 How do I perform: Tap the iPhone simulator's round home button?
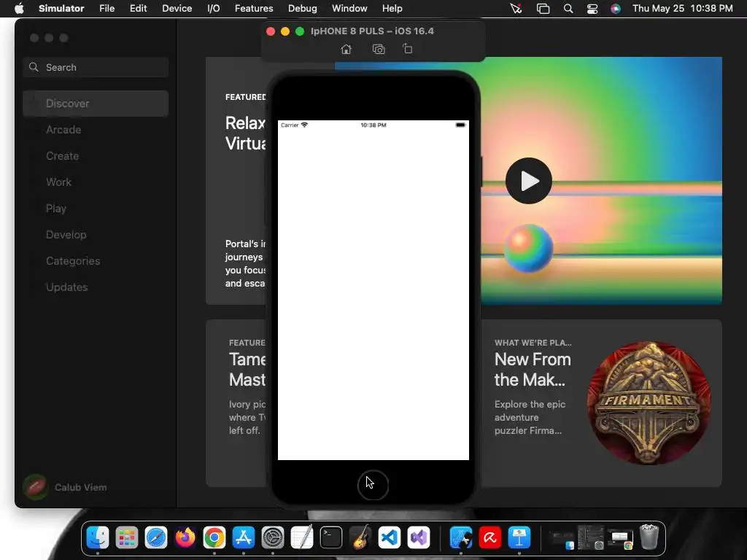coord(373,485)
